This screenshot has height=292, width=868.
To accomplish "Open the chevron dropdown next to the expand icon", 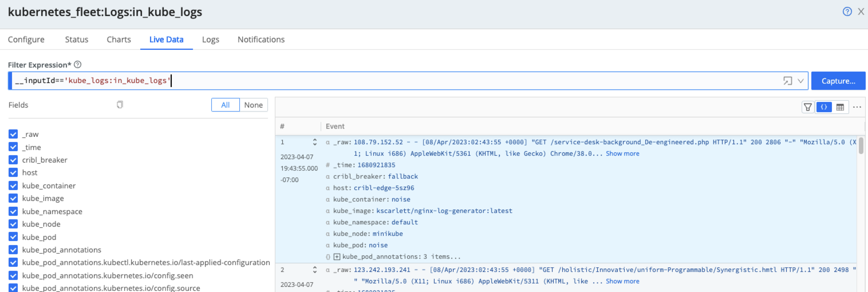I will click(800, 81).
